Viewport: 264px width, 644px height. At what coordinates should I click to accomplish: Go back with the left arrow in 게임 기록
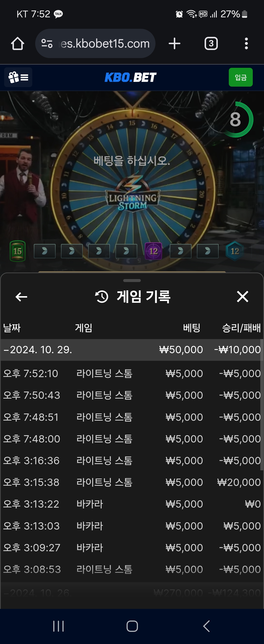pos(21,297)
